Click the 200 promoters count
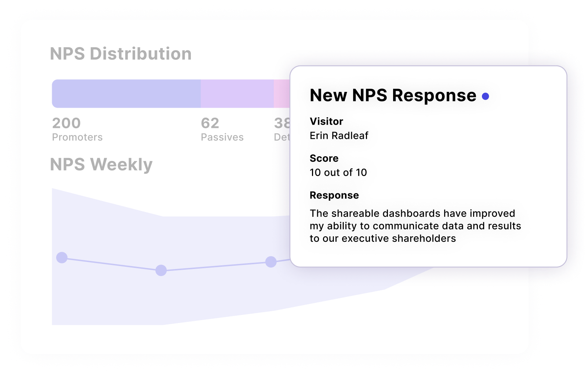 click(66, 123)
